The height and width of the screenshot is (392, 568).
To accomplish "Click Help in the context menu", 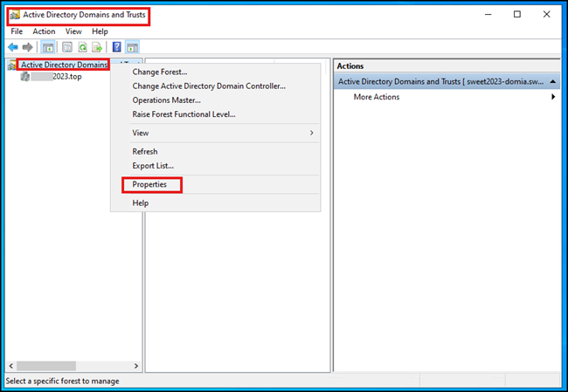I will click(215, 203).
